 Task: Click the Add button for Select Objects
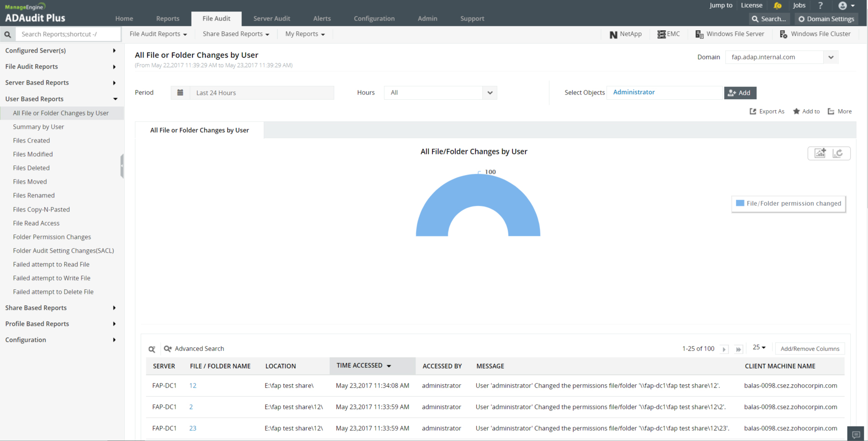[740, 93]
